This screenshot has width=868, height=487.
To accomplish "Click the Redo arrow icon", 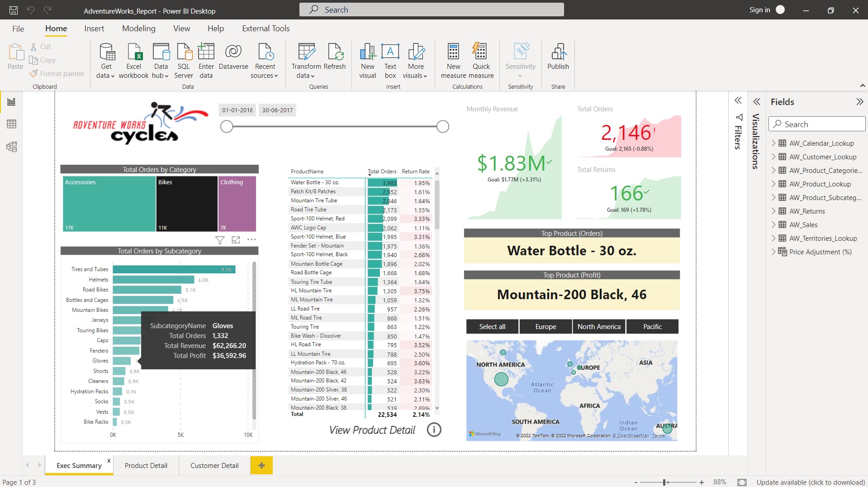I will click(47, 10).
